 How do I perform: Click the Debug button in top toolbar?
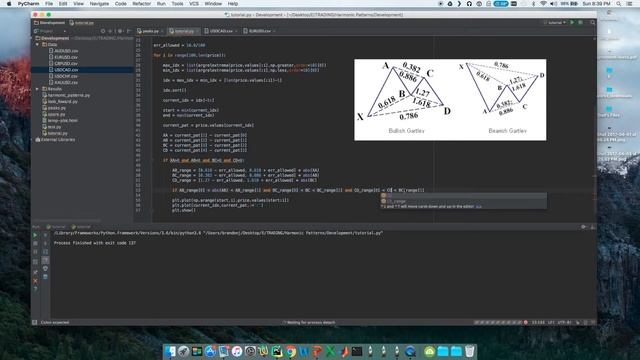(x=580, y=22)
